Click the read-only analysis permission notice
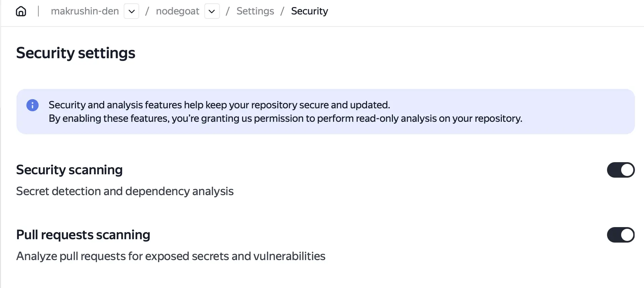644x288 pixels. pos(285,118)
